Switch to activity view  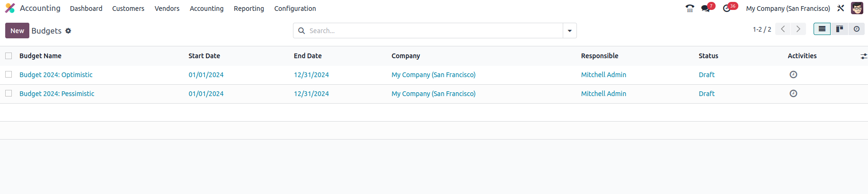[x=856, y=29]
